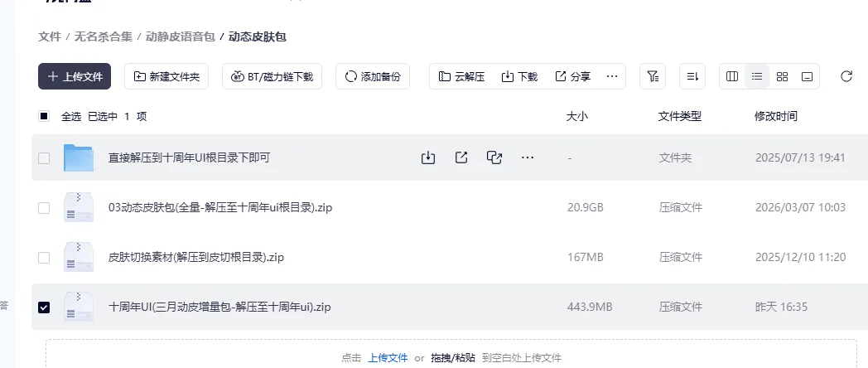
Task: Click 拖拽/粘贴 text in drop zone
Action: [x=453, y=358]
